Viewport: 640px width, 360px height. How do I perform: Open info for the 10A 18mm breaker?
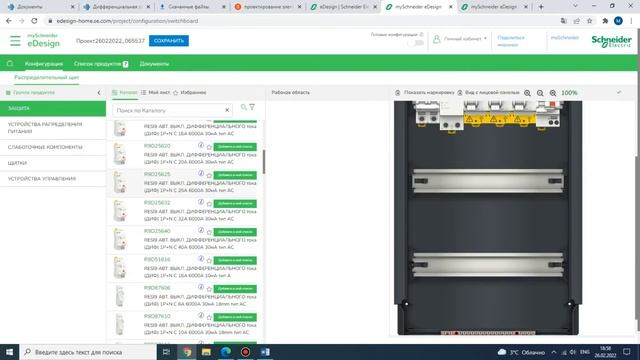(201, 315)
